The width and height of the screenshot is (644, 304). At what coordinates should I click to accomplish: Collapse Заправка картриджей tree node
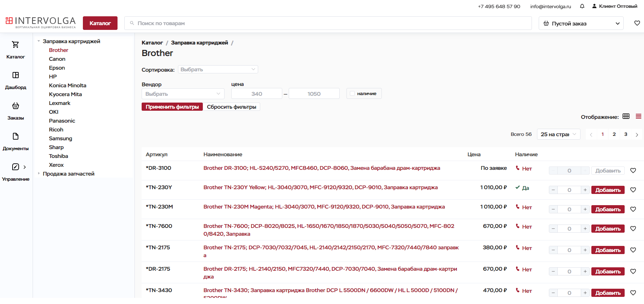tap(39, 41)
